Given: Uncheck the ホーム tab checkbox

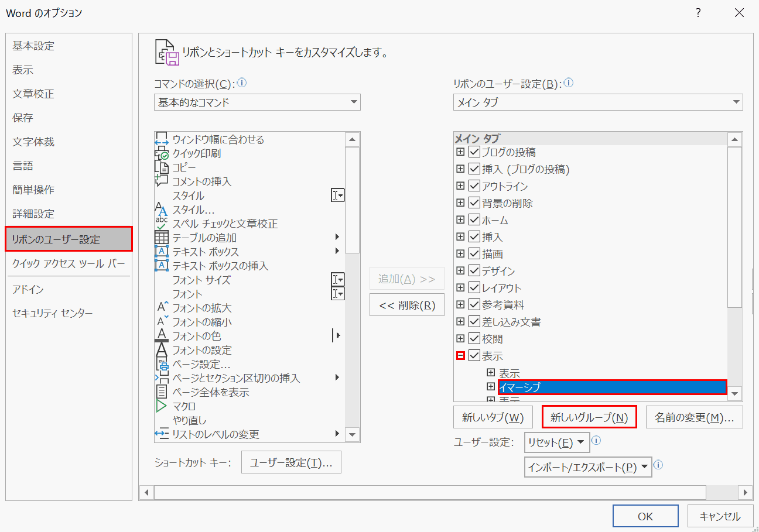Looking at the screenshot, I should pyautogui.click(x=474, y=220).
